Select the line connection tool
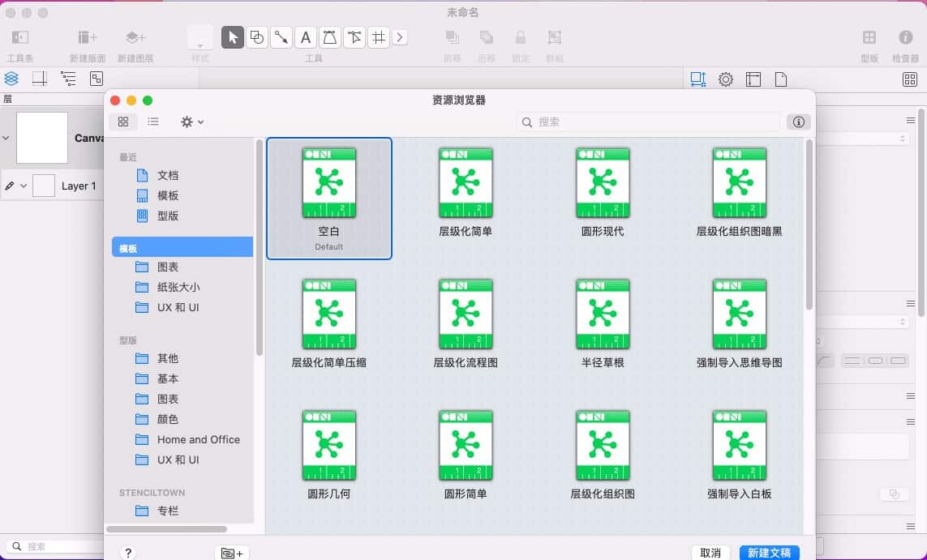 tap(281, 37)
